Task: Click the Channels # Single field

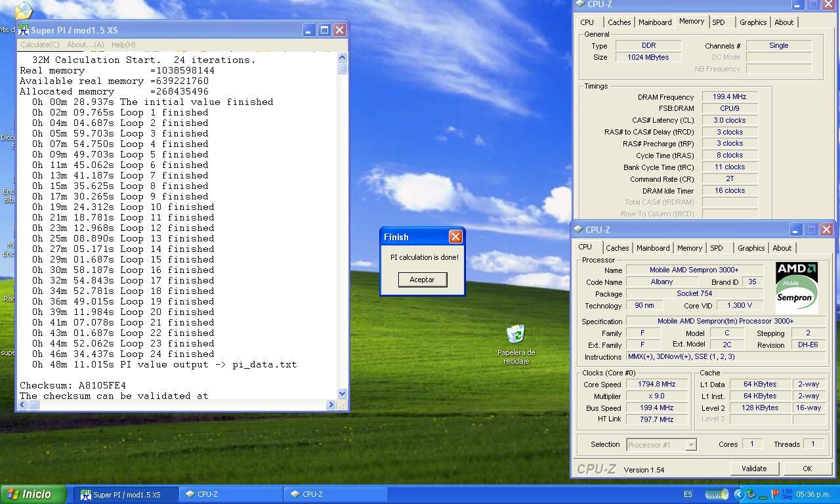Action: tap(779, 45)
